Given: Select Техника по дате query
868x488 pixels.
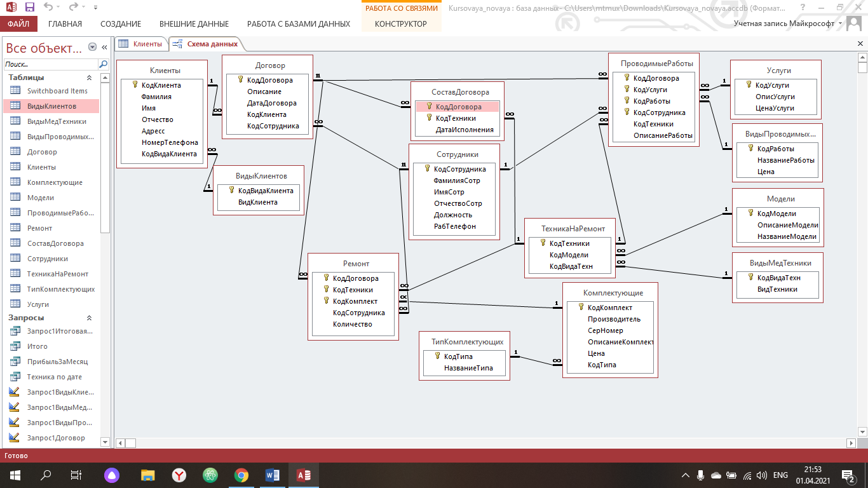Looking at the screenshot, I should click(51, 377).
